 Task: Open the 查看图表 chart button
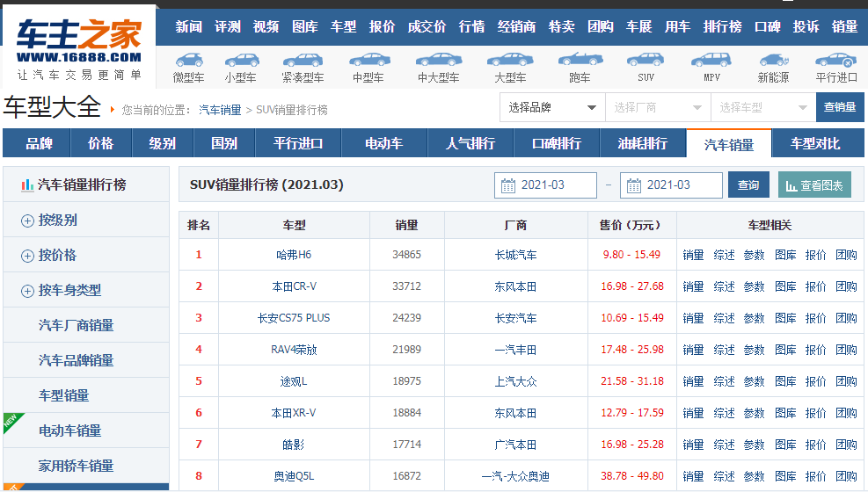point(815,185)
